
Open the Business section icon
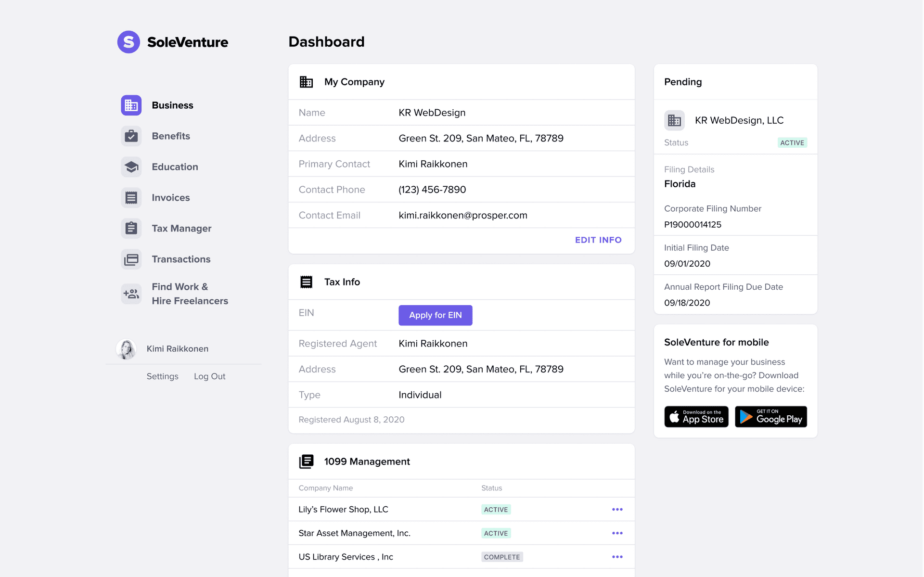click(x=131, y=105)
